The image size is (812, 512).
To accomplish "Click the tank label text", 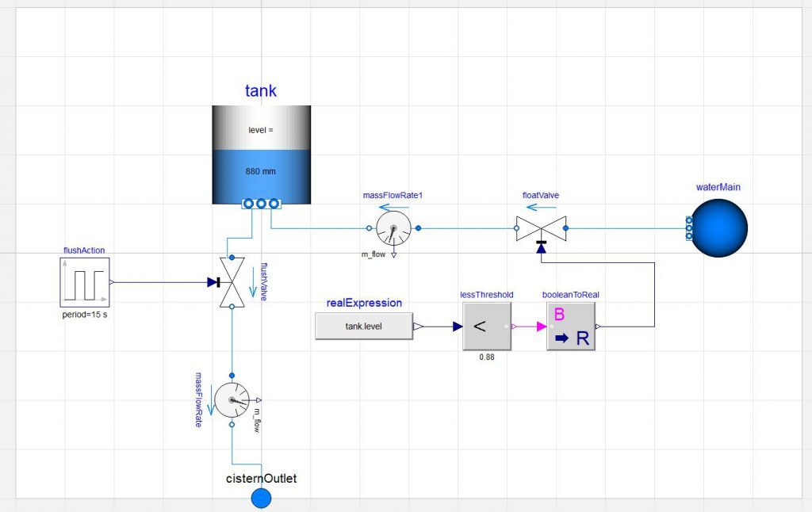I will pyautogui.click(x=260, y=90).
